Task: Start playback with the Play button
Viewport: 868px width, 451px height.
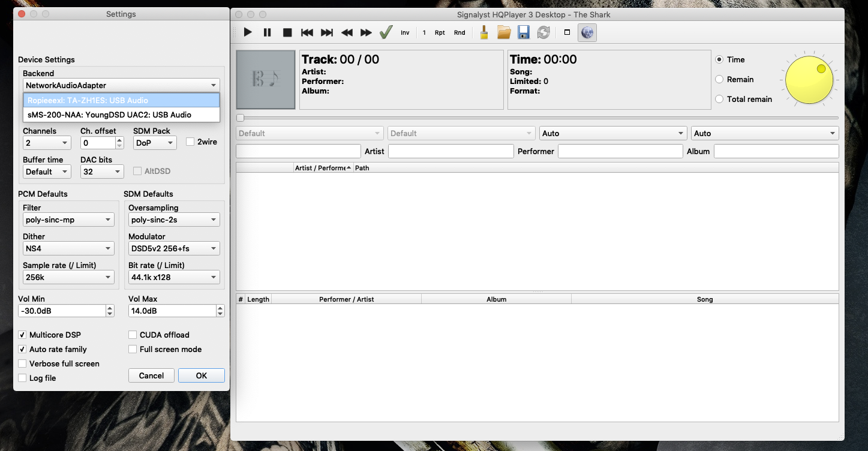Action: 248,32
